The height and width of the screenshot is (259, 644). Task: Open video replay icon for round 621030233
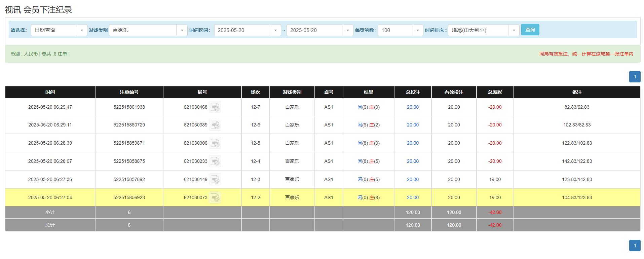coord(215,161)
